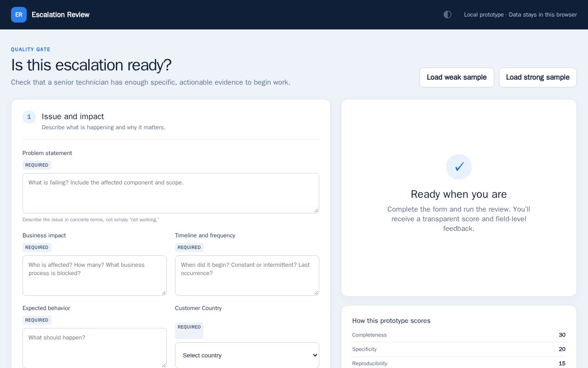Screen dimensions: 588x368
Task: Click the ER app logo icon
Action: pos(19,15)
